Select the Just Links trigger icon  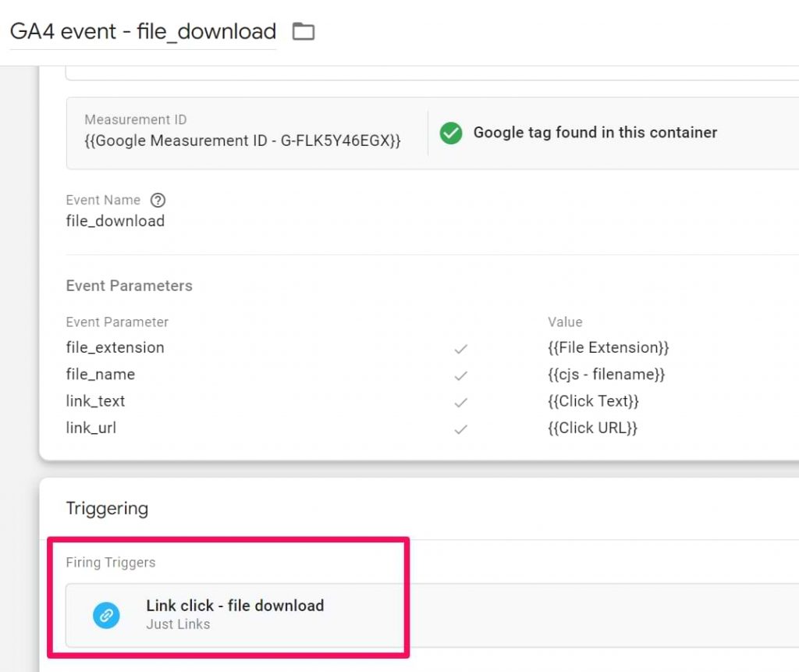click(x=107, y=614)
